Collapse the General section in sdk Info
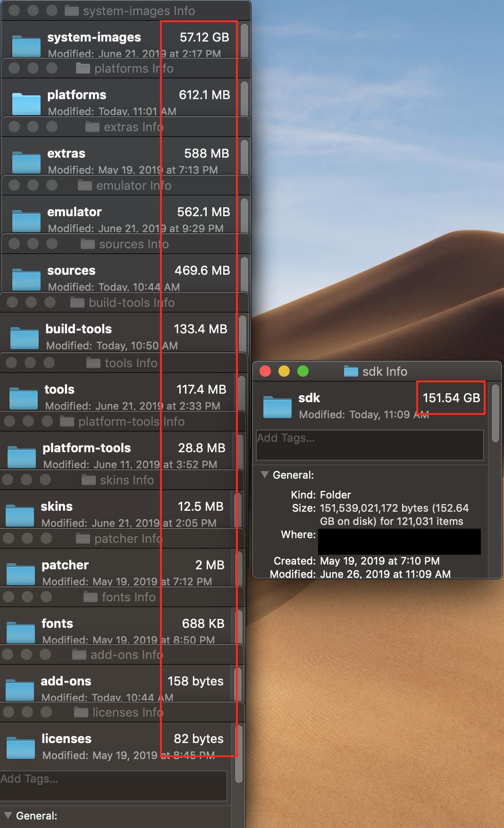 tap(265, 475)
